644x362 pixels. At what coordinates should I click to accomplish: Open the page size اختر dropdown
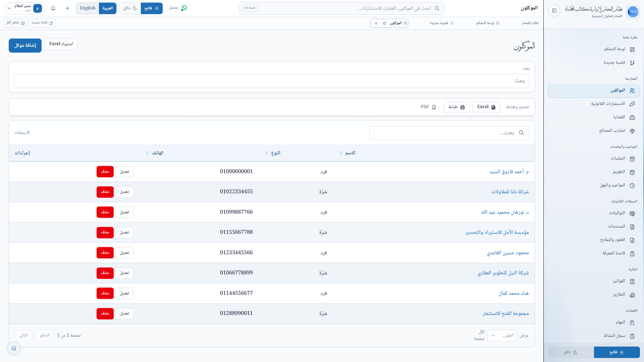click(502, 336)
